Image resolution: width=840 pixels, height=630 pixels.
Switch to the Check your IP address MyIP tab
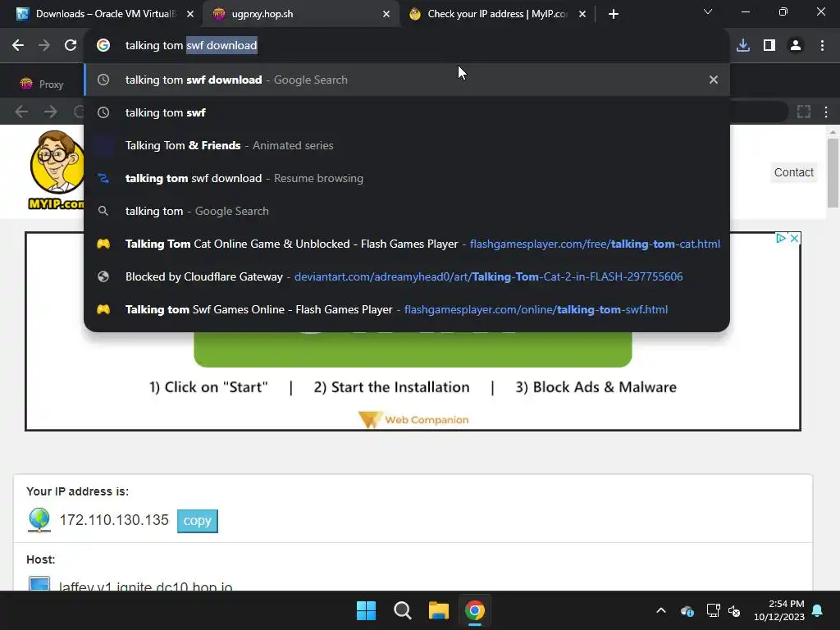tap(496, 14)
